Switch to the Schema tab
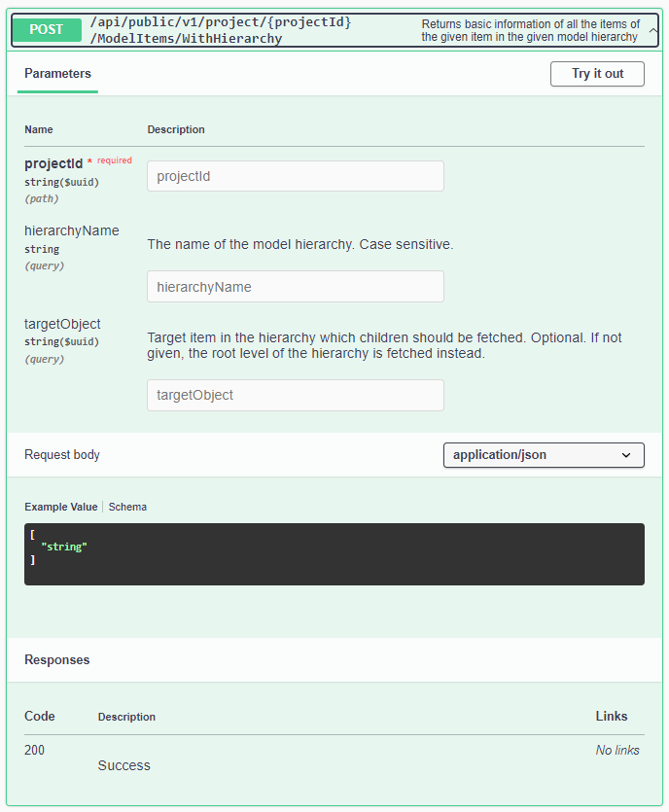 click(x=127, y=507)
